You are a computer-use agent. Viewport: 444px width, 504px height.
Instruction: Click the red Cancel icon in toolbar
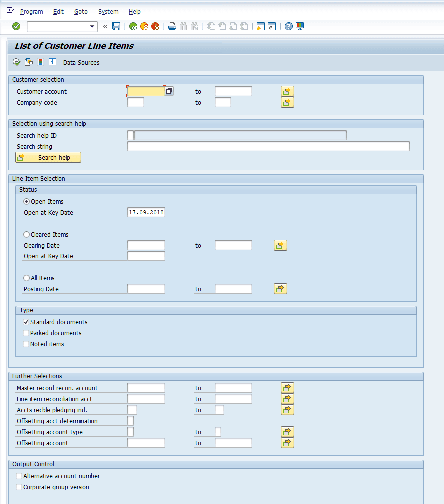(155, 26)
